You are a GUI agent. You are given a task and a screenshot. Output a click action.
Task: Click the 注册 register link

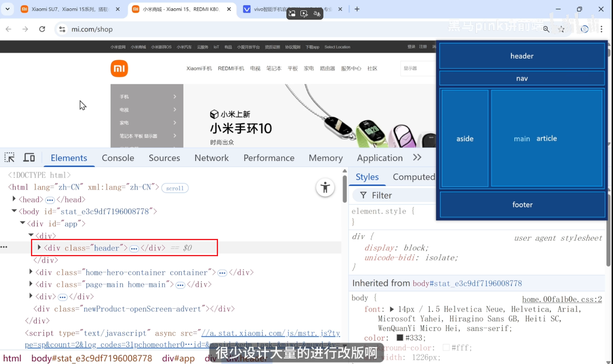pyautogui.click(x=423, y=47)
